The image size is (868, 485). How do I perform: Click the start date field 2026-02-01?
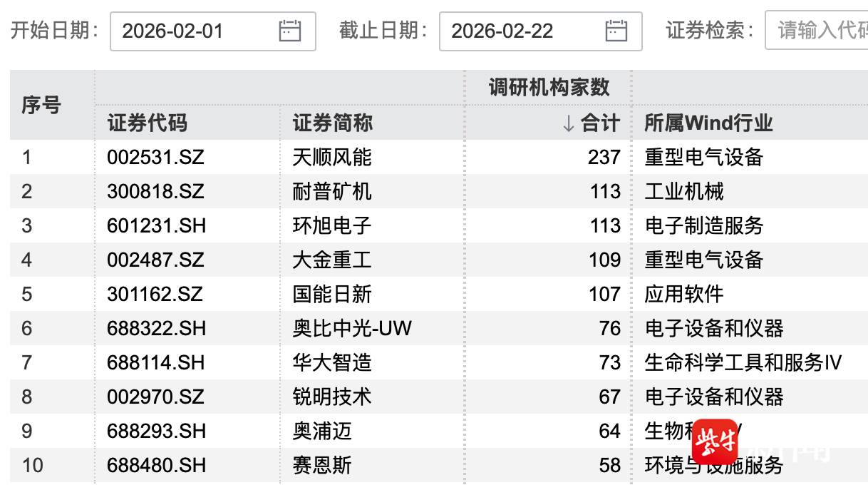click(192, 31)
